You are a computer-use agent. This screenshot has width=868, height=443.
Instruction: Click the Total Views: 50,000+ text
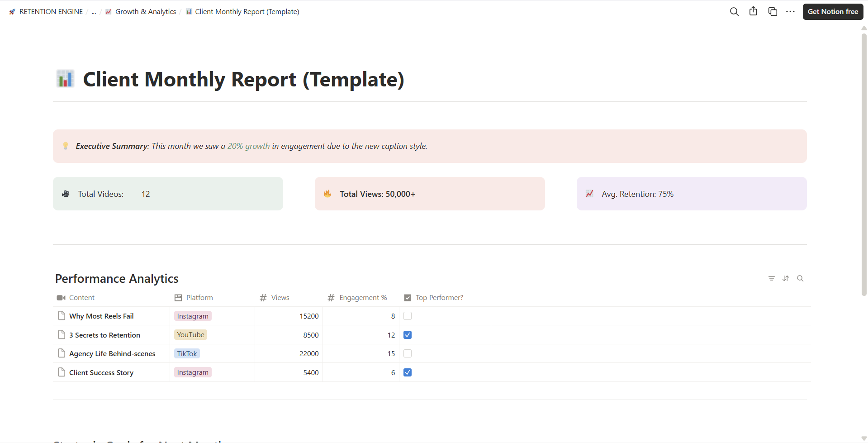pos(377,194)
